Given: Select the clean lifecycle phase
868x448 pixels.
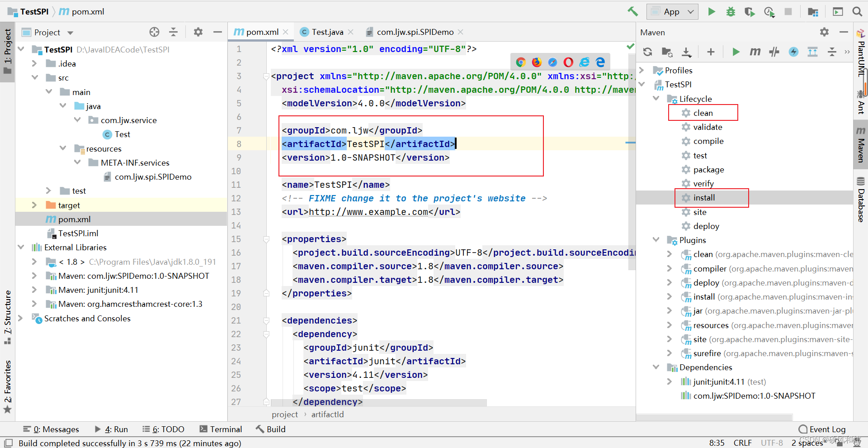Looking at the screenshot, I should 703,113.
